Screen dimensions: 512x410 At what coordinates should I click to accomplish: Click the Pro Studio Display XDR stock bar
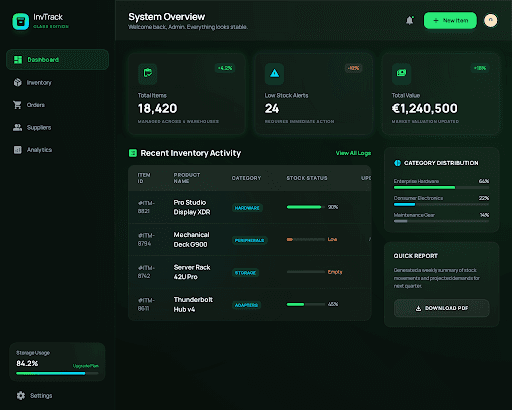click(306, 207)
